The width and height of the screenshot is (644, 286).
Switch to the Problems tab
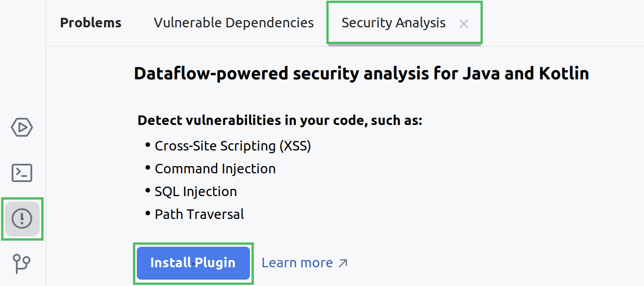pyautogui.click(x=90, y=22)
